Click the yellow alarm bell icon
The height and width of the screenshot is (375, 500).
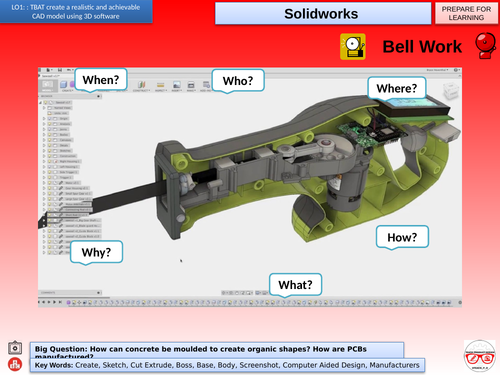pos(353,47)
